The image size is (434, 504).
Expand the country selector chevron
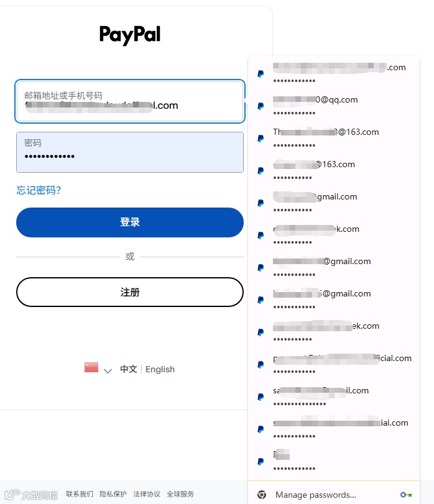[108, 370]
